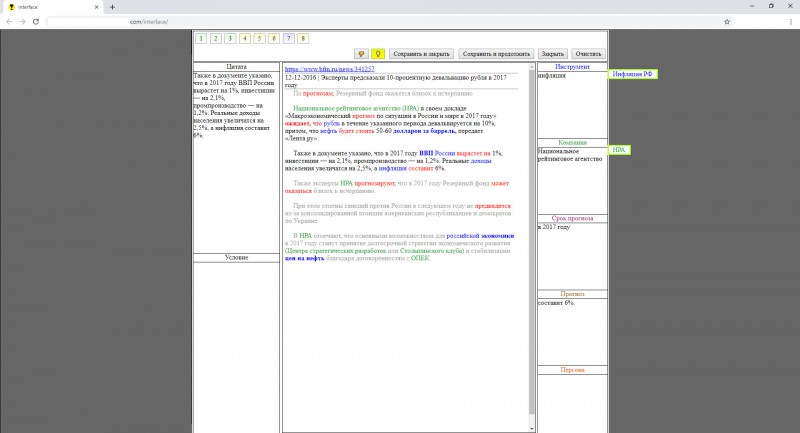Click the article scrollbar thumb
The height and width of the screenshot is (433, 800).
[x=532, y=242]
